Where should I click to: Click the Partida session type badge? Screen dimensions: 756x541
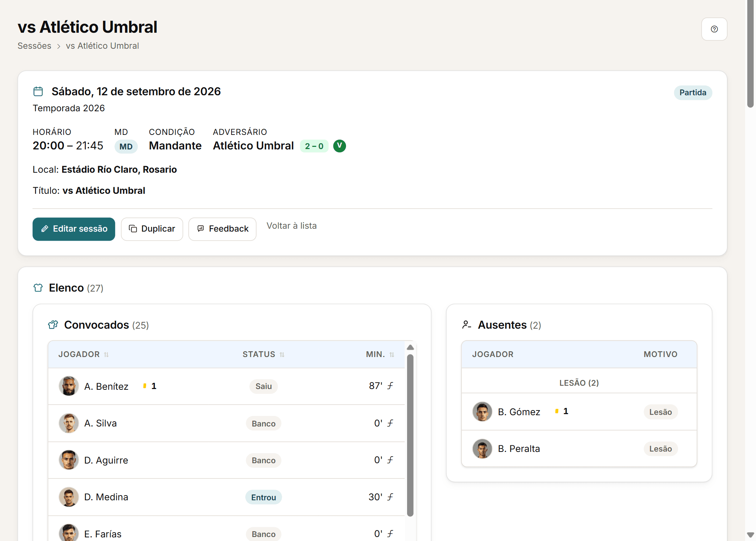(x=693, y=93)
